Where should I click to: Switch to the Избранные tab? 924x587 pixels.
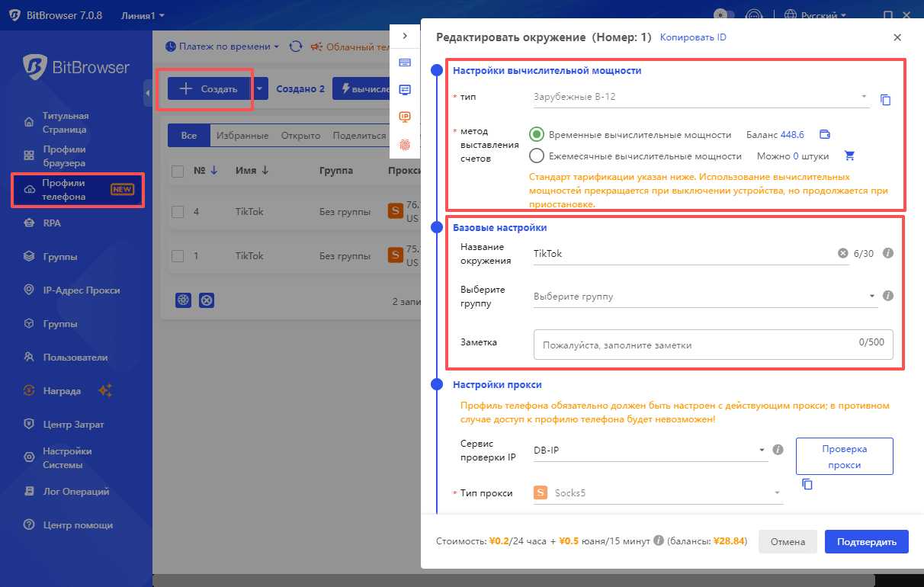pyautogui.click(x=242, y=136)
